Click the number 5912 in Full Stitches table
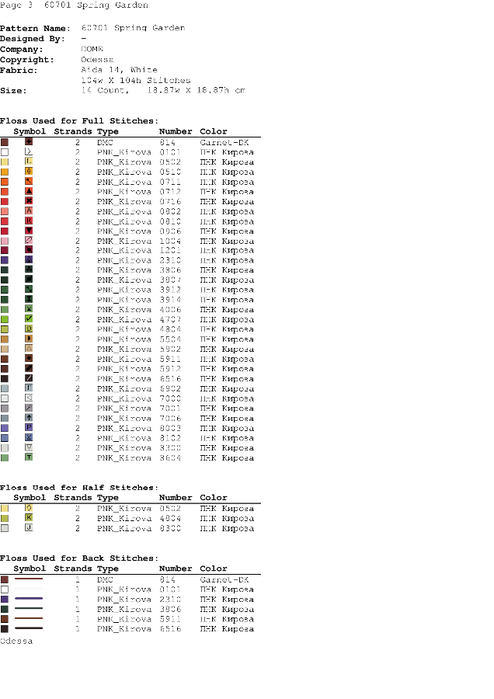The width and height of the screenshot is (494, 699). [170, 369]
